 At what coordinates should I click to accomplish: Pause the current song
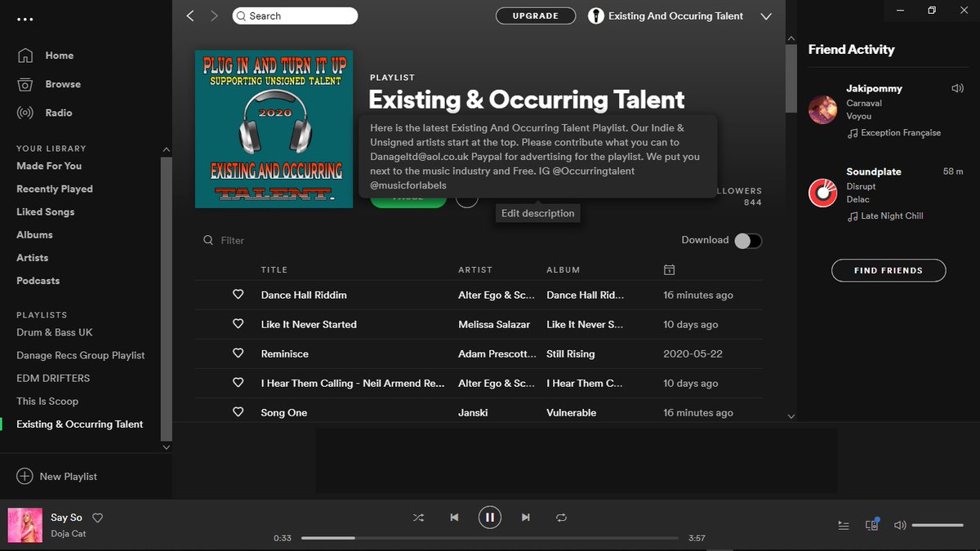click(x=490, y=518)
